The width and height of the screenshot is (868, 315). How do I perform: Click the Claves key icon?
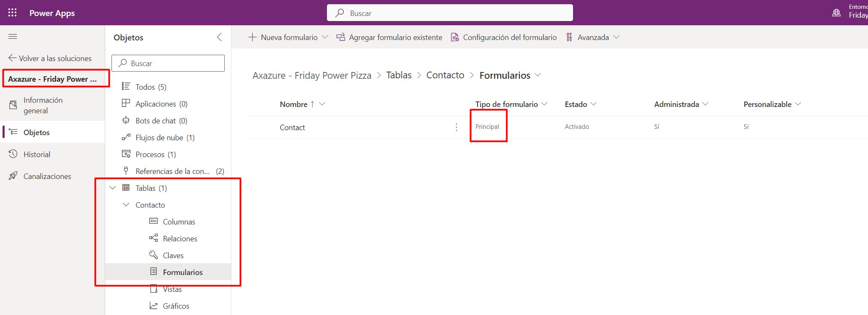pos(154,255)
